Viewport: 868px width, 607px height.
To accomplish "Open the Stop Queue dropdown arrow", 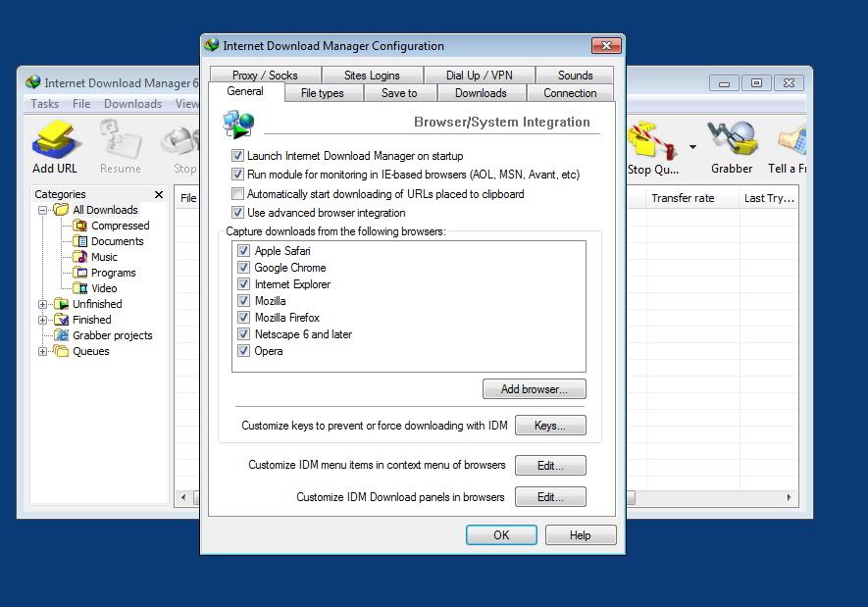I will pos(692,147).
